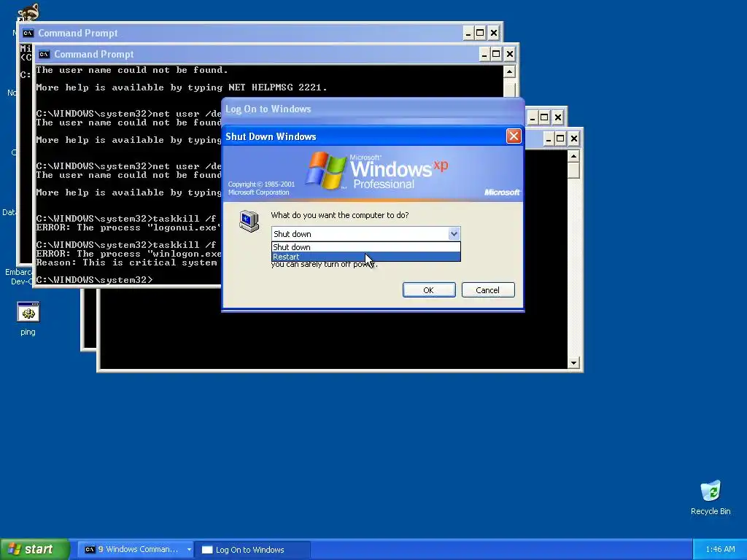The width and height of the screenshot is (747, 560).
Task: Click the back Command Prompt system icon
Action: pyautogui.click(x=28, y=33)
